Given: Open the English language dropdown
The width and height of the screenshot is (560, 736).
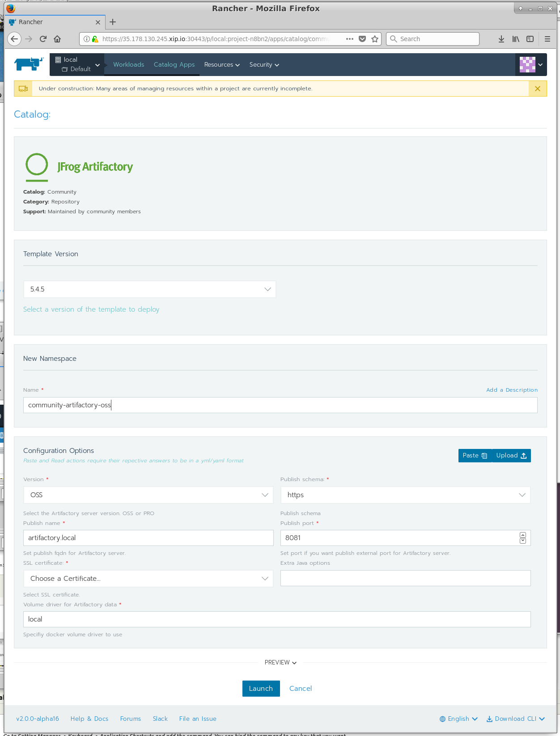Looking at the screenshot, I should (458, 719).
